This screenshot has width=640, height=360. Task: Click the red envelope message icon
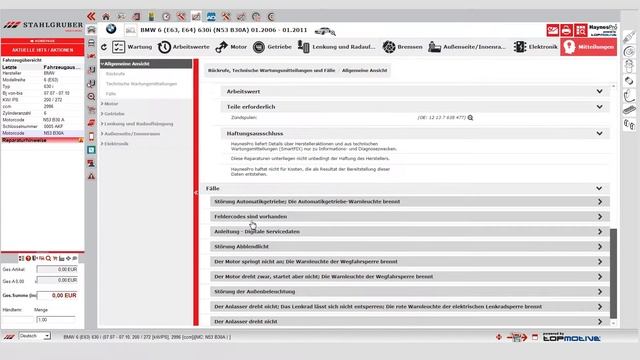[x=553, y=30]
